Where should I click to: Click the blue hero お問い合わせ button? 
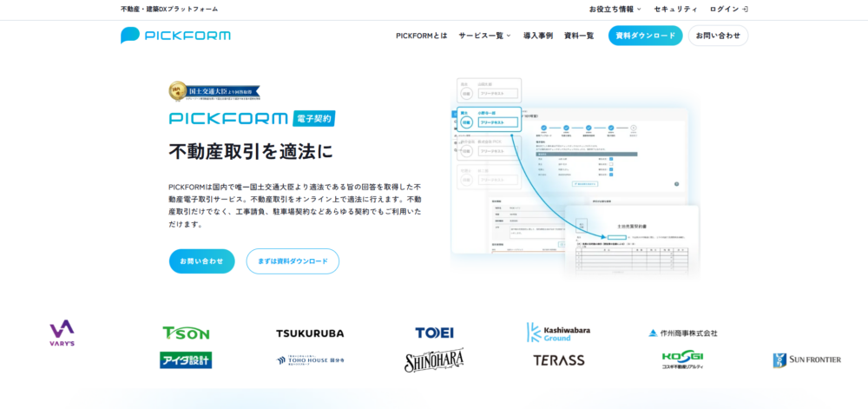[202, 261]
